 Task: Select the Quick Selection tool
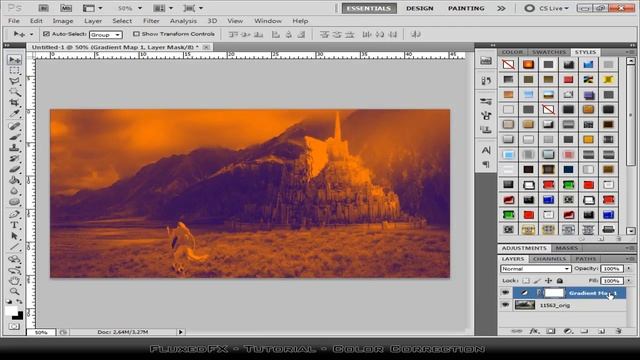coord(15,92)
